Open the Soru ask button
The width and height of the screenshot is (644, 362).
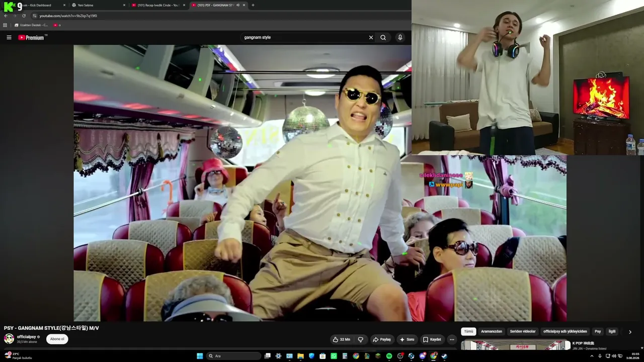tap(407, 339)
